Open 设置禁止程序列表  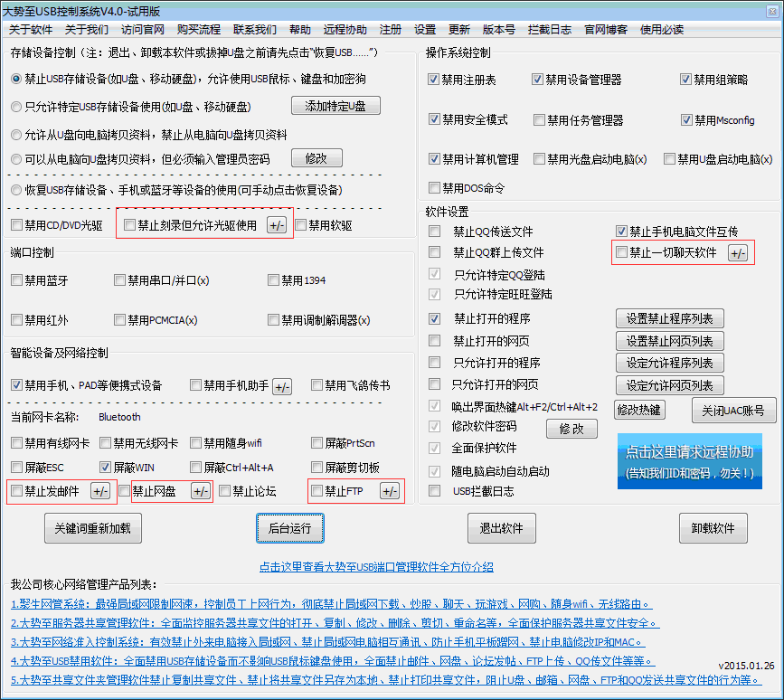669,318
